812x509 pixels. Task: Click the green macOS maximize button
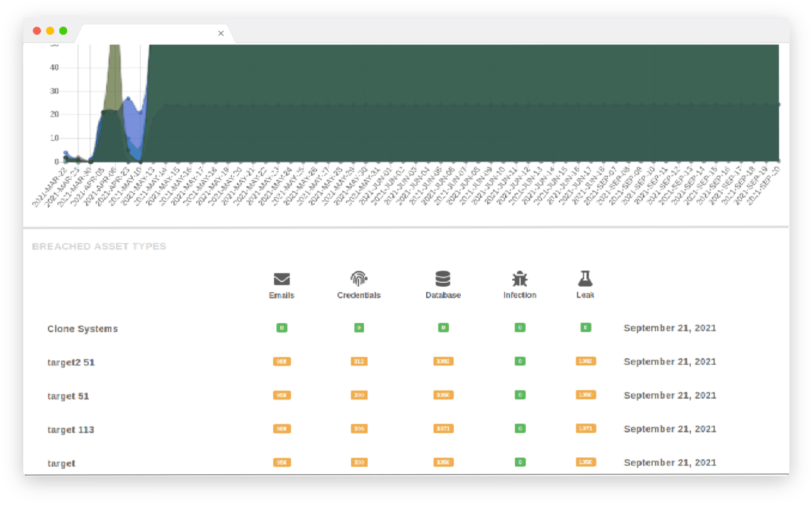pos(63,31)
